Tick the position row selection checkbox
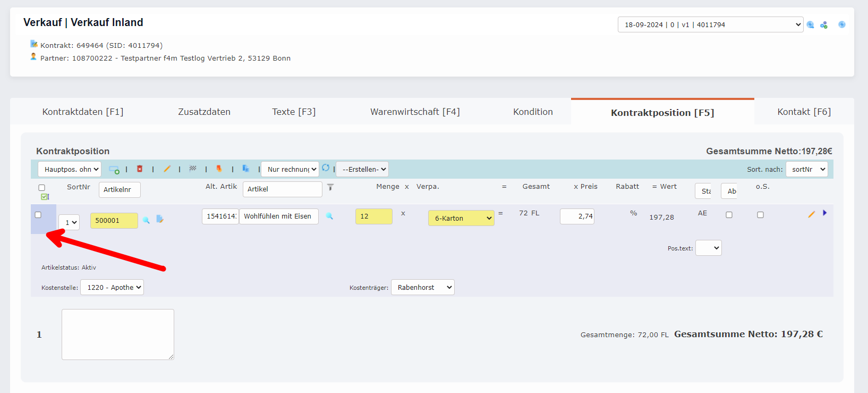 click(38, 215)
